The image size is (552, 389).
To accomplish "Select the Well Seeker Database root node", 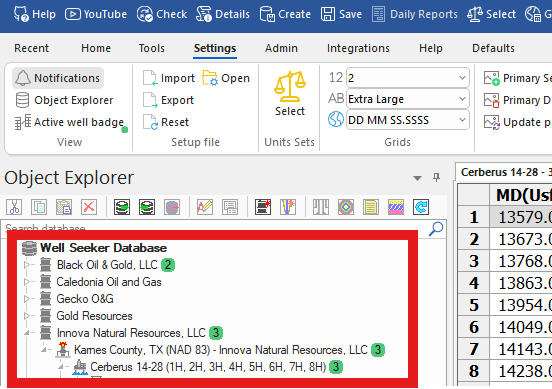I will 94,248.
